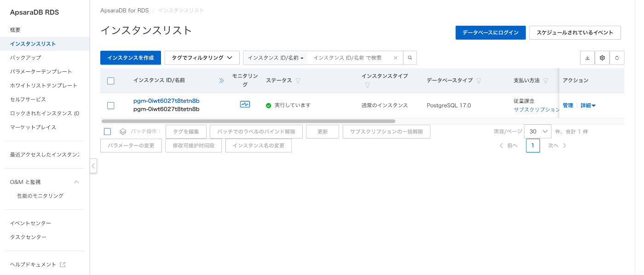Open ヘルプドキュメント link
Viewport: 644px width, 275px height.
point(33,264)
